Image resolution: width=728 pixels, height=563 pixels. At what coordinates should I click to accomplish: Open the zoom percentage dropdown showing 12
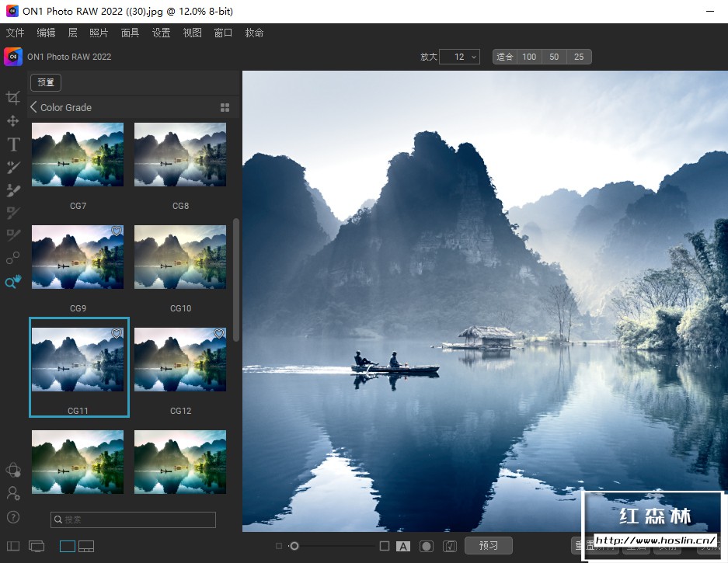[459, 57]
